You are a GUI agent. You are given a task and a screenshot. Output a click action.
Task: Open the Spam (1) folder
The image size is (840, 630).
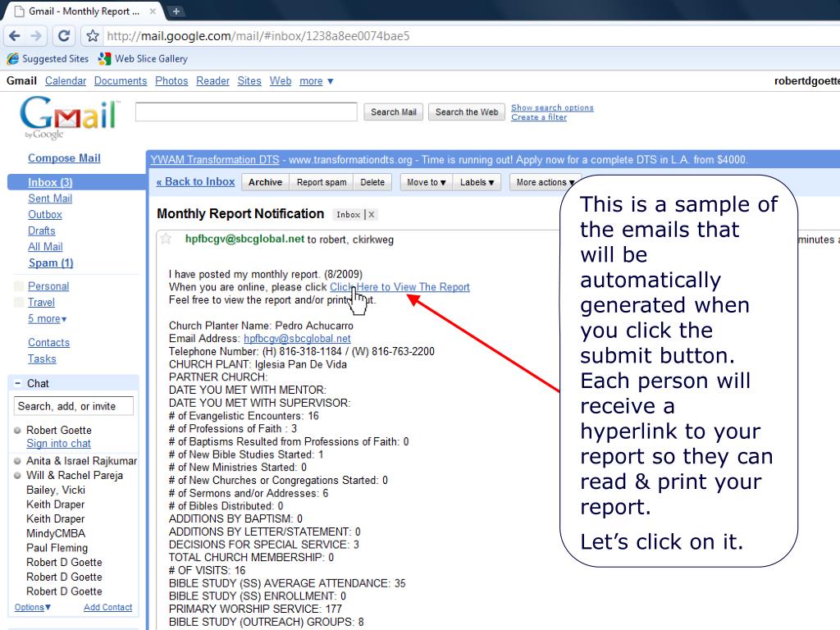click(x=51, y=263)
